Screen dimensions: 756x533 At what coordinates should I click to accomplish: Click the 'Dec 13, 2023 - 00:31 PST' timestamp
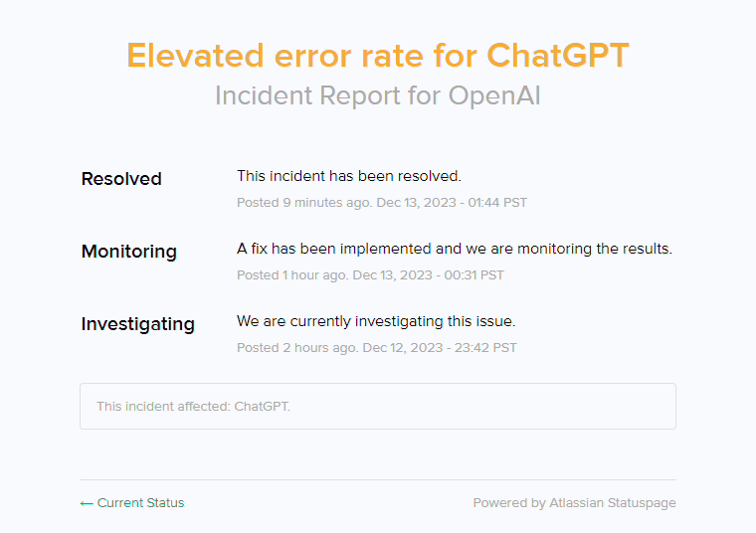coord(429,274)
